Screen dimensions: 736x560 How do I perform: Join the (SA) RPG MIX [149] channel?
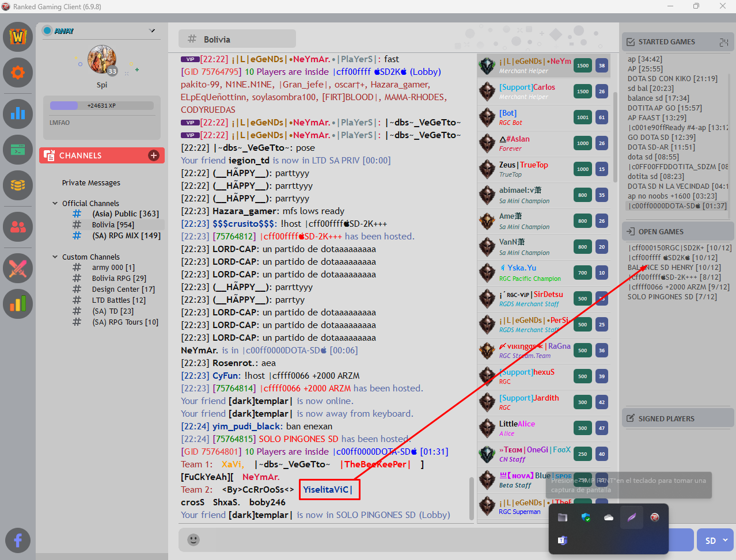click(x=126, y=235)
